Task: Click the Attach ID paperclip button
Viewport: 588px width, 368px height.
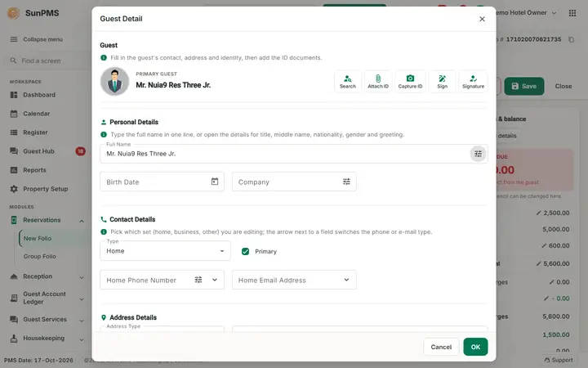Action: click(x=377, y=81)
